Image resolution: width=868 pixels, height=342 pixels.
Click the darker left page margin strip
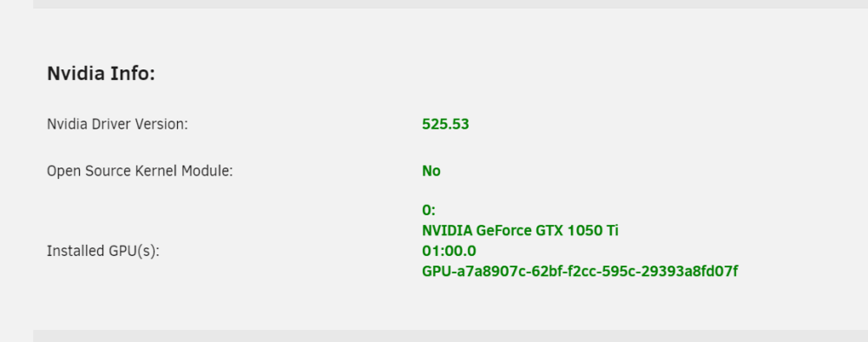coord(16,171)
